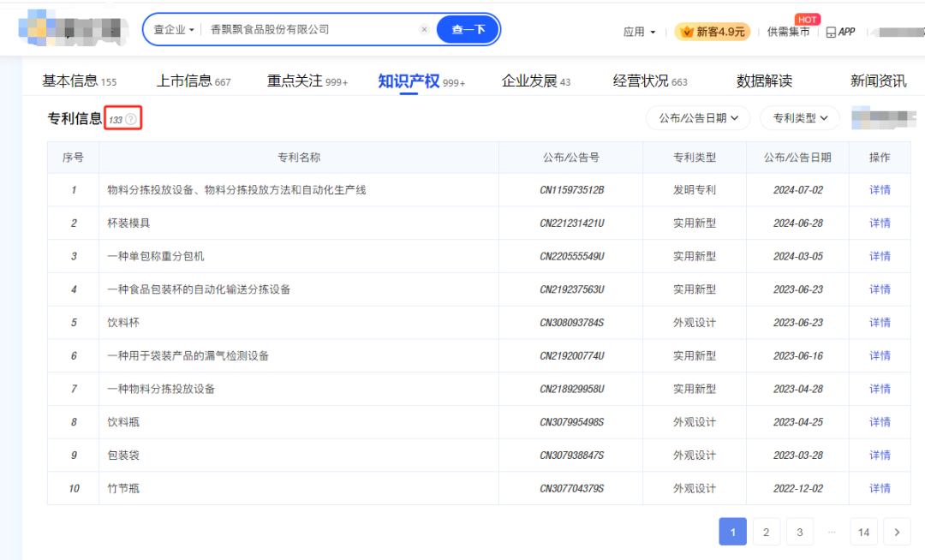Click the date 2024-07-02 cell
The width and height of the screenshot is (925, 560).
(x=797, y=190)
